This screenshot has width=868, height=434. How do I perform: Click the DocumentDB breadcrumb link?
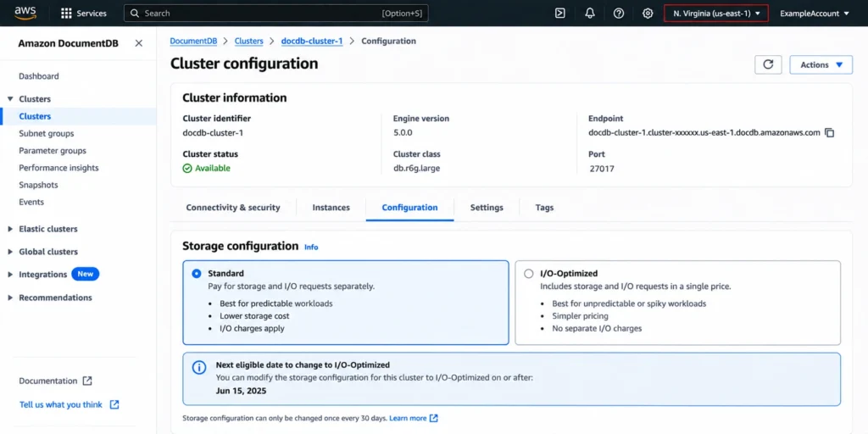(x=193, y=41)
